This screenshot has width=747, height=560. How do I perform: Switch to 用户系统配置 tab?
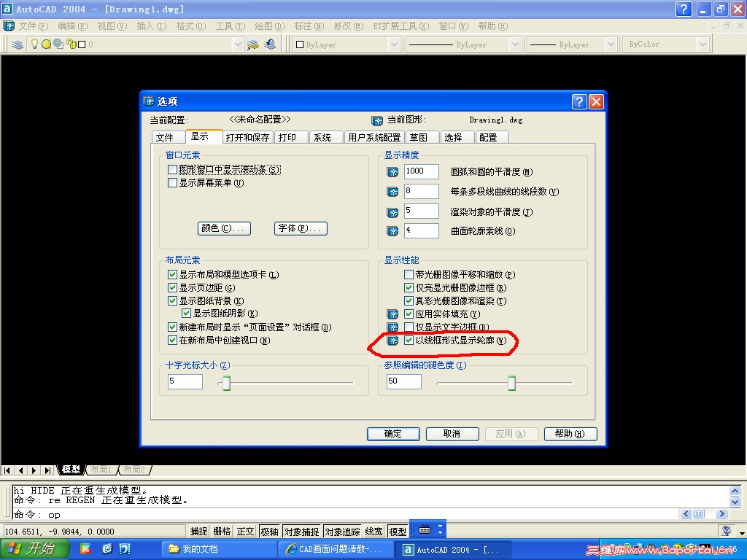pos(374,137)
